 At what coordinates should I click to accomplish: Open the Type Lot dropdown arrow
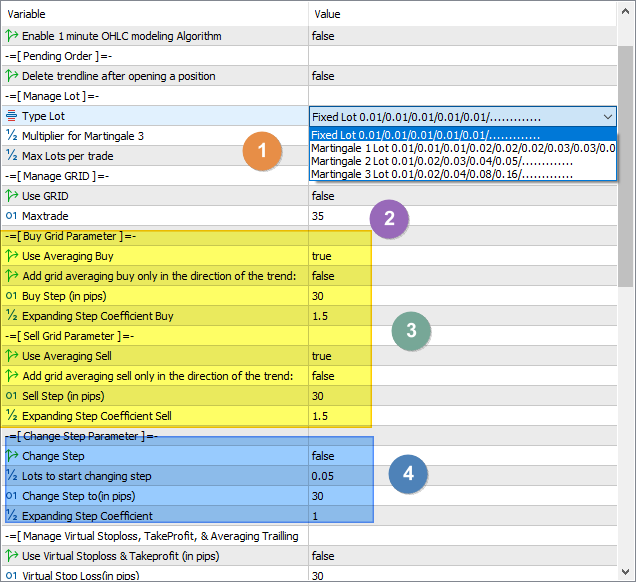pos(608,116)
